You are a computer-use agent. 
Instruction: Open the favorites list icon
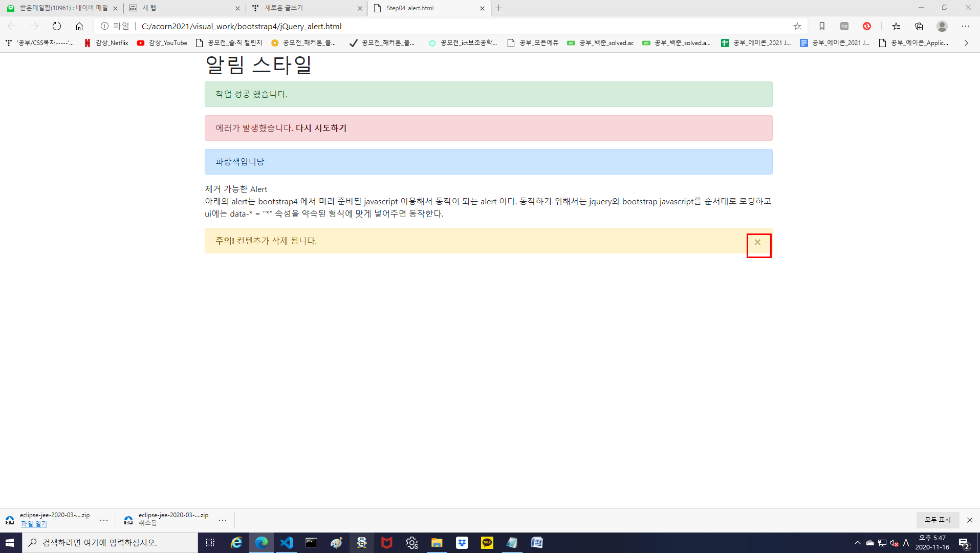coord(896,26)
